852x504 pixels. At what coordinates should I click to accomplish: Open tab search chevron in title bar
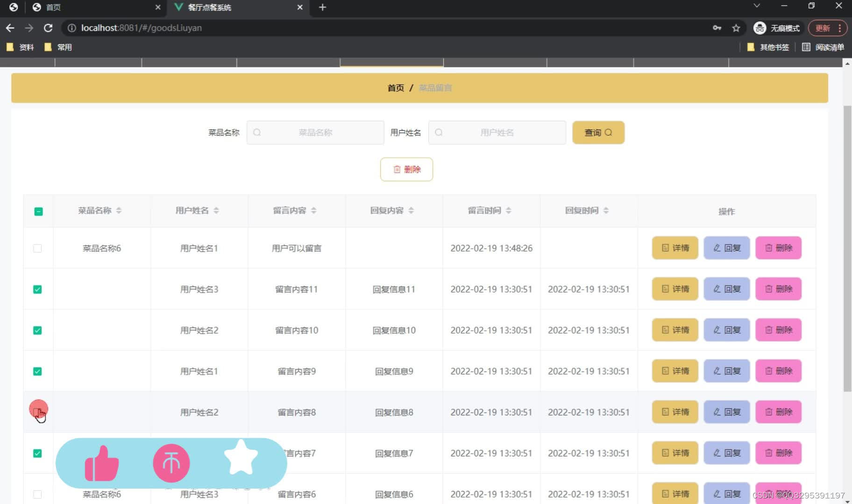[x=757, y=6]
